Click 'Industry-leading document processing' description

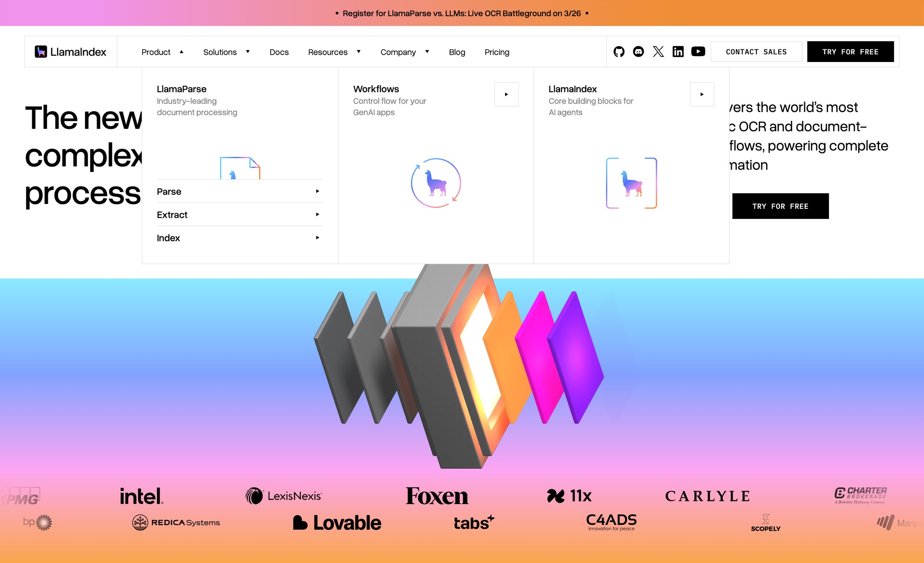coord(197,107)
